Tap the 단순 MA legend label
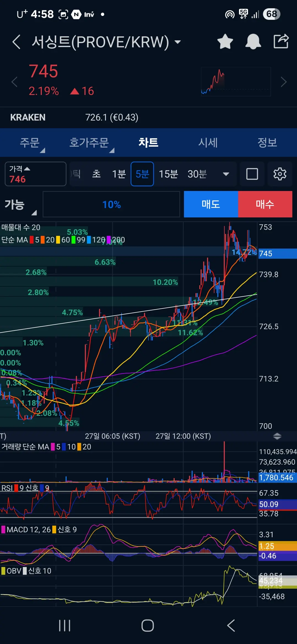 click(15, 240)
